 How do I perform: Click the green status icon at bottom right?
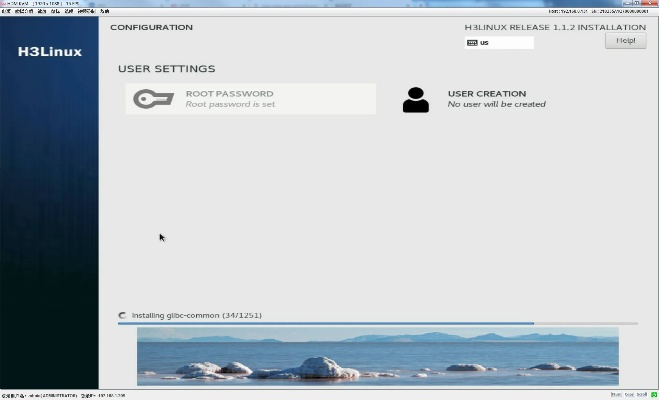click(653, 395)
